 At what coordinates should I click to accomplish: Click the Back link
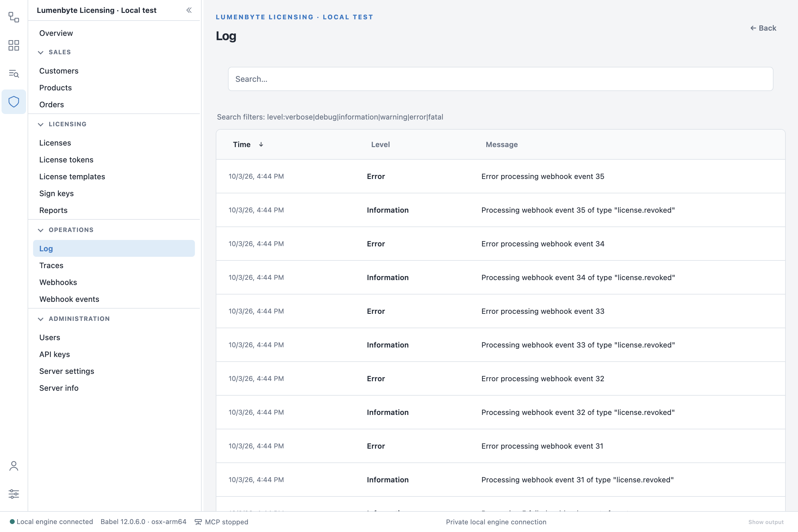click(x=763, y=28)
